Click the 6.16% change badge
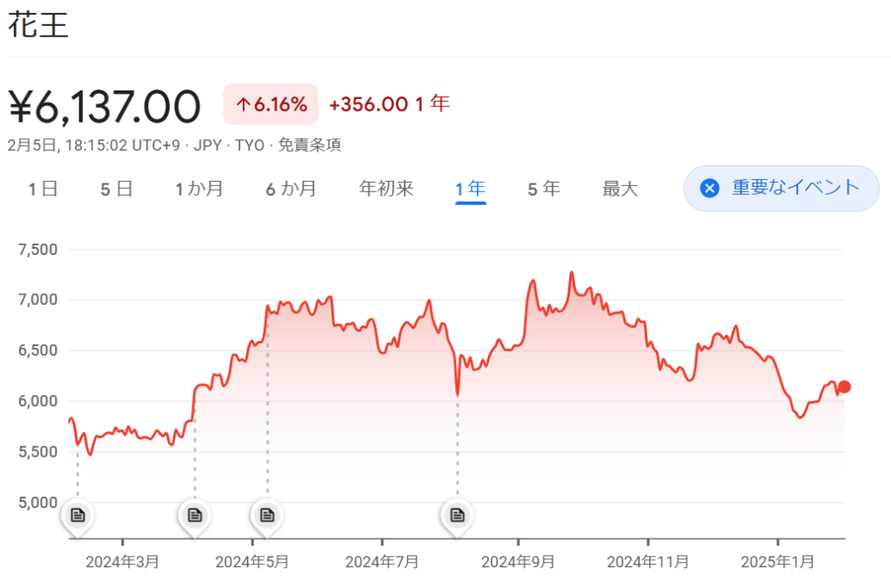The width and height of the screenshot is (891, 588). click(x=271, y=105)
